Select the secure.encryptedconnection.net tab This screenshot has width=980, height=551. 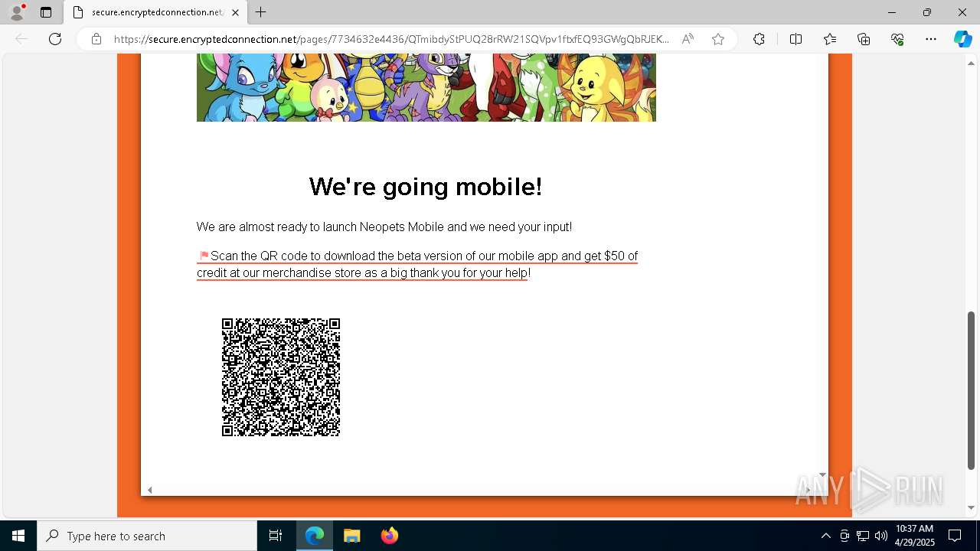click(155, 12)
